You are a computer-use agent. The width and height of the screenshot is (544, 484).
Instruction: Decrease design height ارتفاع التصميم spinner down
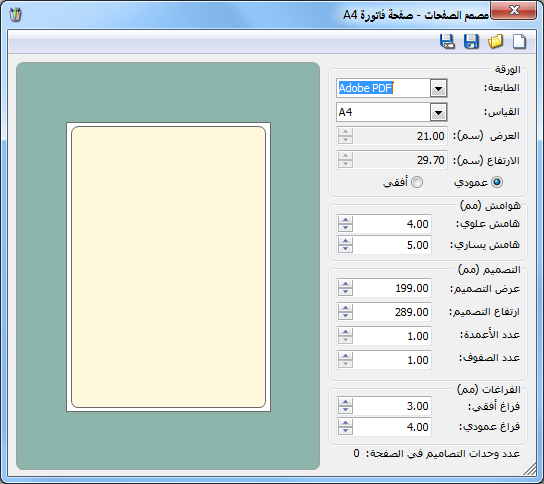coord(345,316)
